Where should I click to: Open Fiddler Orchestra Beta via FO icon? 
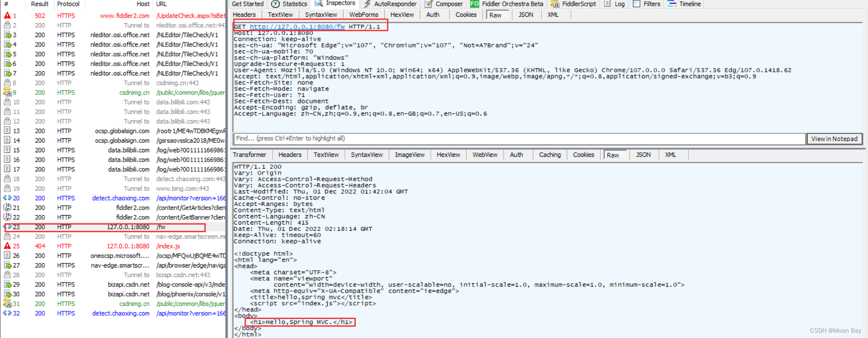coord(475,4)
